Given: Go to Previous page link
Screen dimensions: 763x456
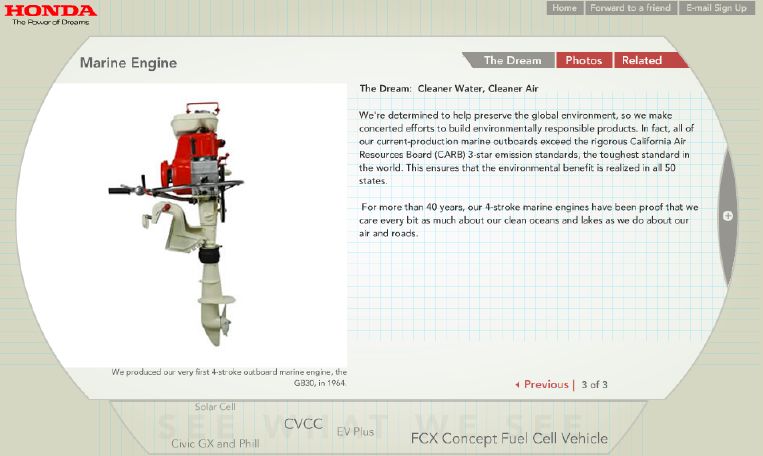Looking at the screenshot, I should [546, 385].
